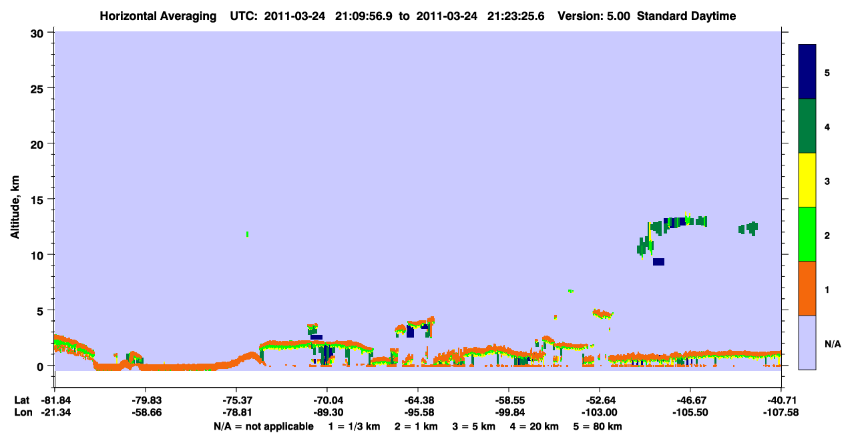The image size is (868, 445).
Task: Click the dark blue level 5 colorbar segment
Action: pos(807,72)
